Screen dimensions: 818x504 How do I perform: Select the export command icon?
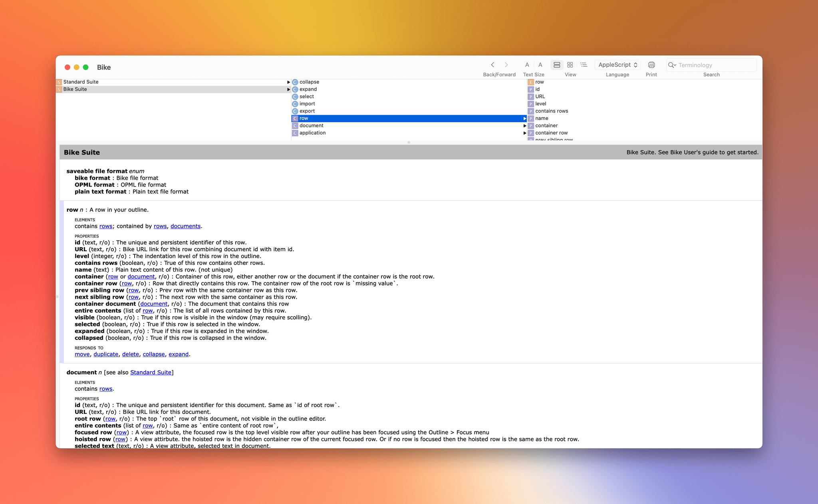tap(295, 111)
